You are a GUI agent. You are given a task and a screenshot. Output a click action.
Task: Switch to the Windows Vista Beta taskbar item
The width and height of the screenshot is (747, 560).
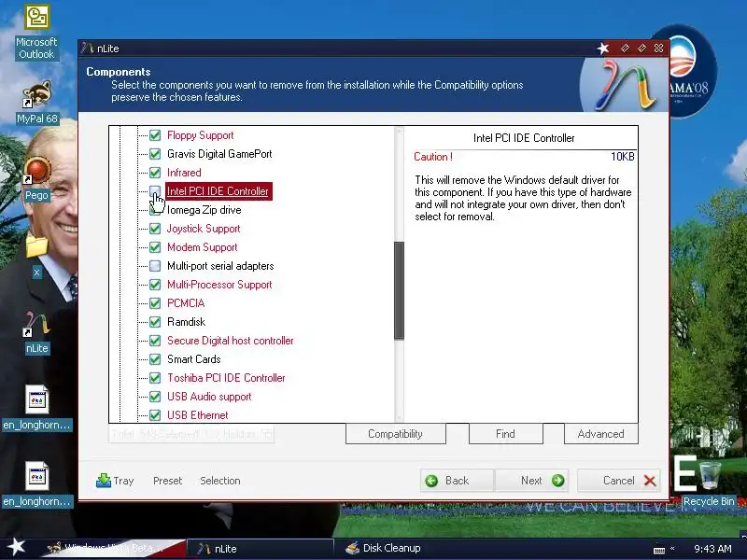114,548
